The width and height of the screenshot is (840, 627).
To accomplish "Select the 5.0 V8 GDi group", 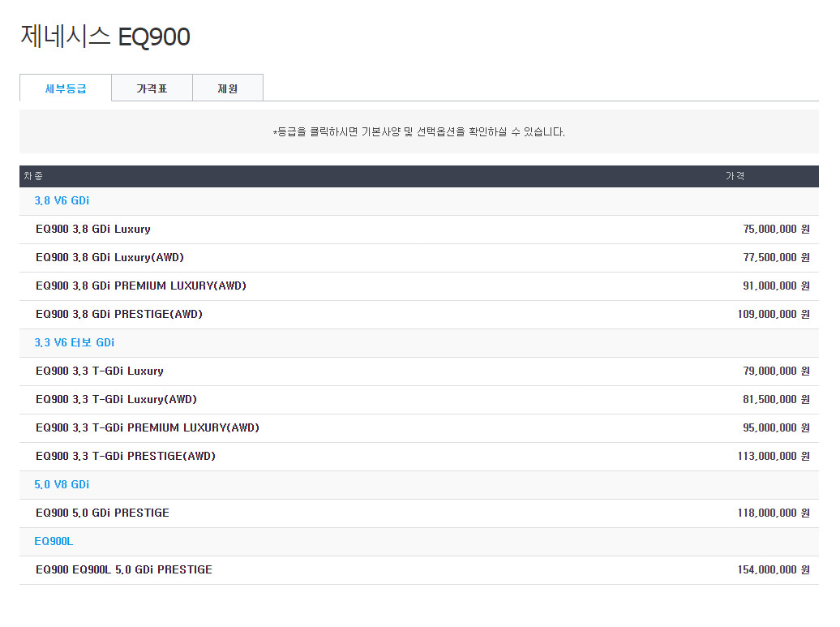I will (62, 484).
